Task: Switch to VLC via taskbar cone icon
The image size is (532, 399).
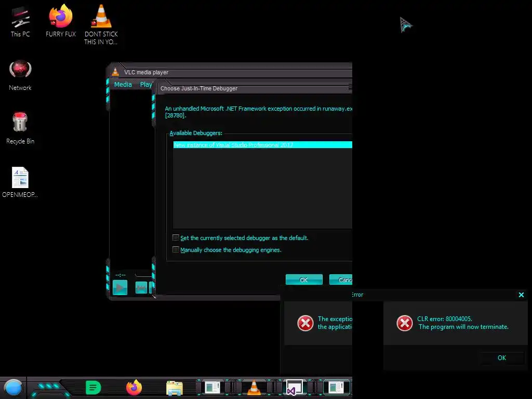Action: pyautogui.click(x=254, y=388)
